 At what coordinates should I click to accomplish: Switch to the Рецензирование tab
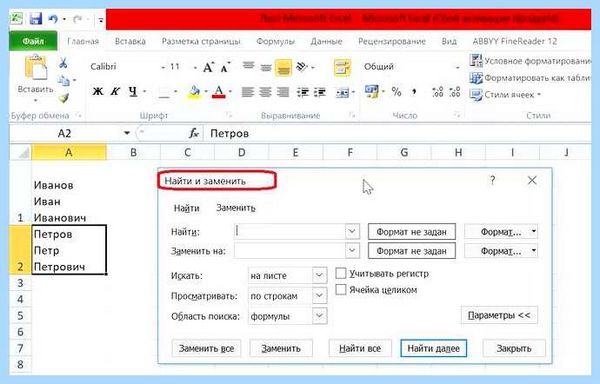coord(392,41)
